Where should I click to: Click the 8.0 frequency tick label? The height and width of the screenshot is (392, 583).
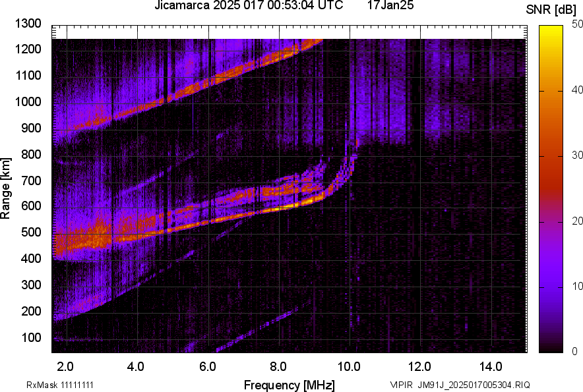coord(278,366)
